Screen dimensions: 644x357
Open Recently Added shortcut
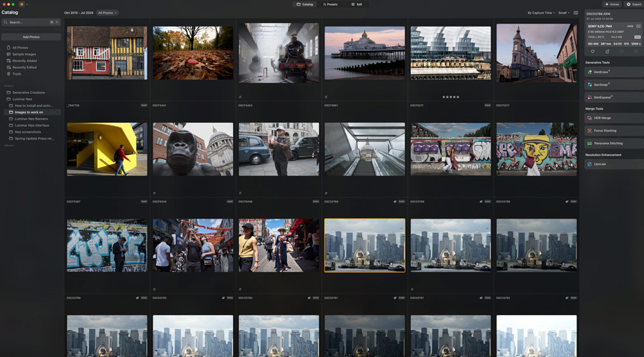(21, 60)
